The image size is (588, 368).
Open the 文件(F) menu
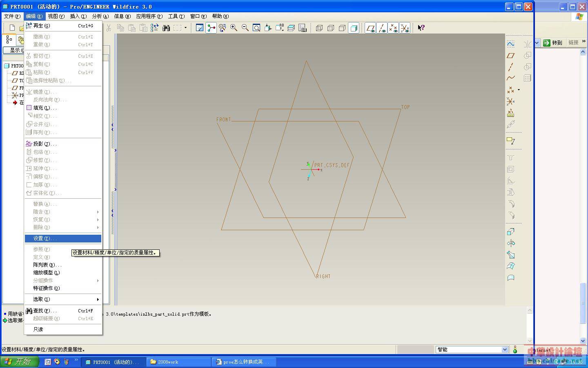click(12, 16)
